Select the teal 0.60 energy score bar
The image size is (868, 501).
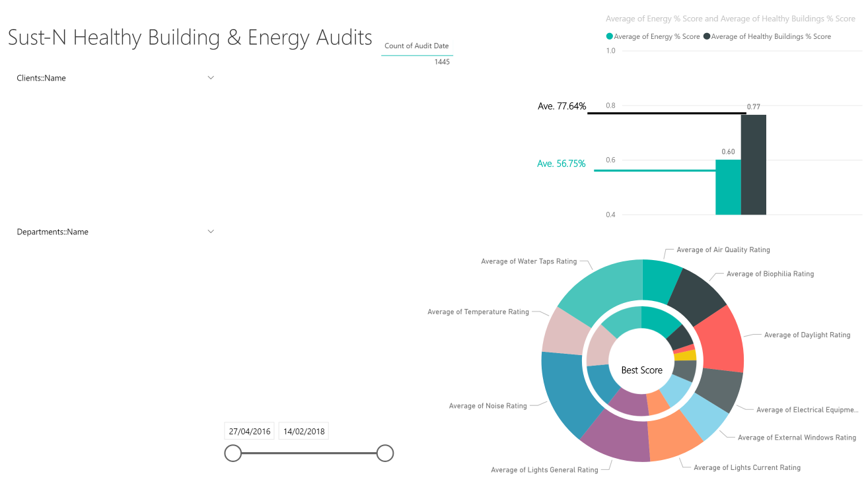728,187
